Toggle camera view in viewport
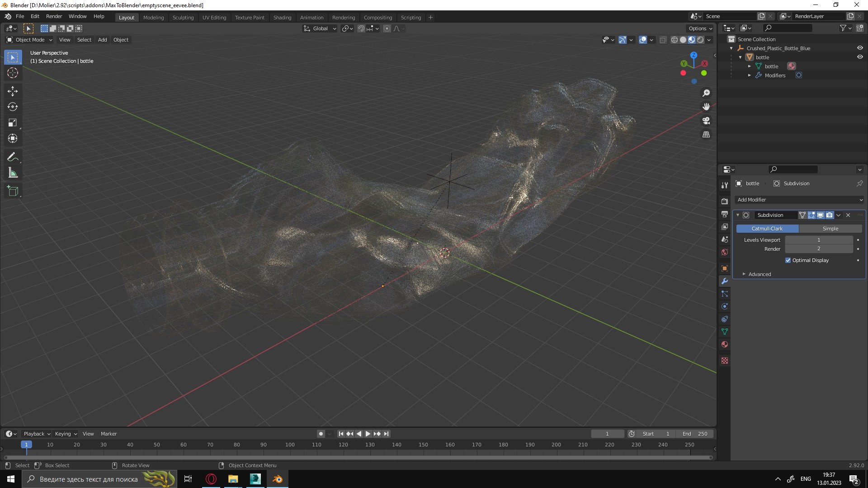 click(706, 121)
